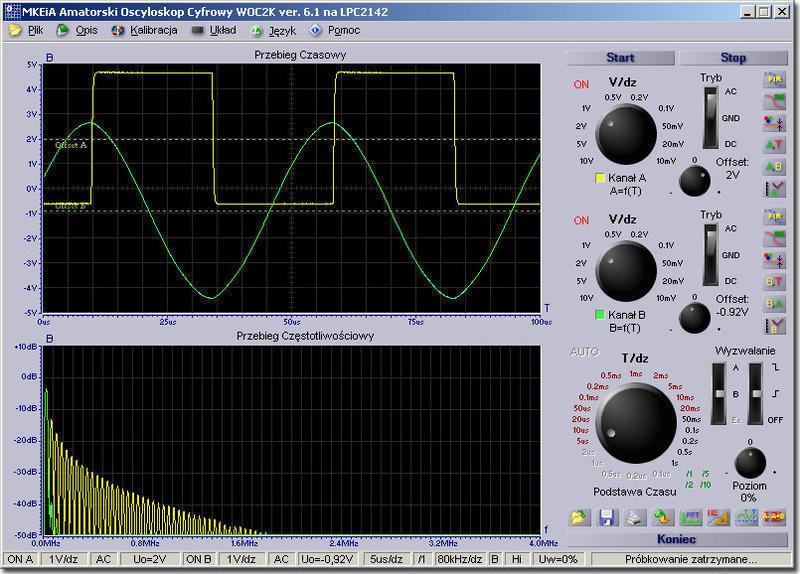Click the trigger source A/B slider
The height and width of the screenshot is (574, 800).
pyautogui.click(x=718, y=393)
